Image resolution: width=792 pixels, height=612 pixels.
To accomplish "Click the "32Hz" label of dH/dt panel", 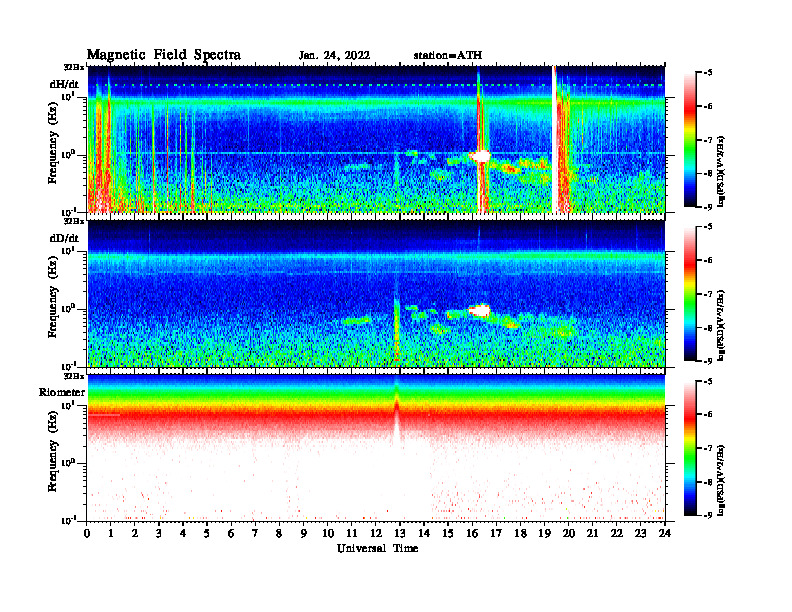I will pos(74,67).
